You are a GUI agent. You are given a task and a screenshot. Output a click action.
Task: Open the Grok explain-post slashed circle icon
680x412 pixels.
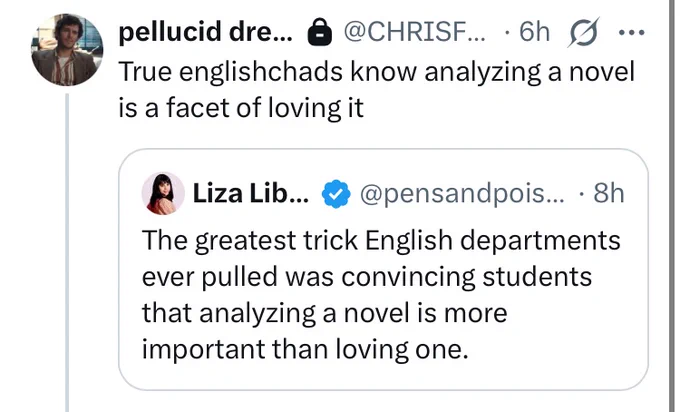[x=583, y=32]
